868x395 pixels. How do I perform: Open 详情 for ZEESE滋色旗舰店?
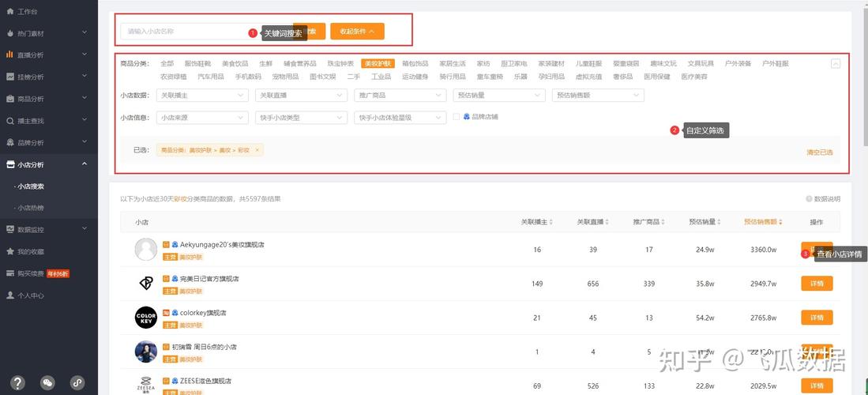click(x=817, y=386)
